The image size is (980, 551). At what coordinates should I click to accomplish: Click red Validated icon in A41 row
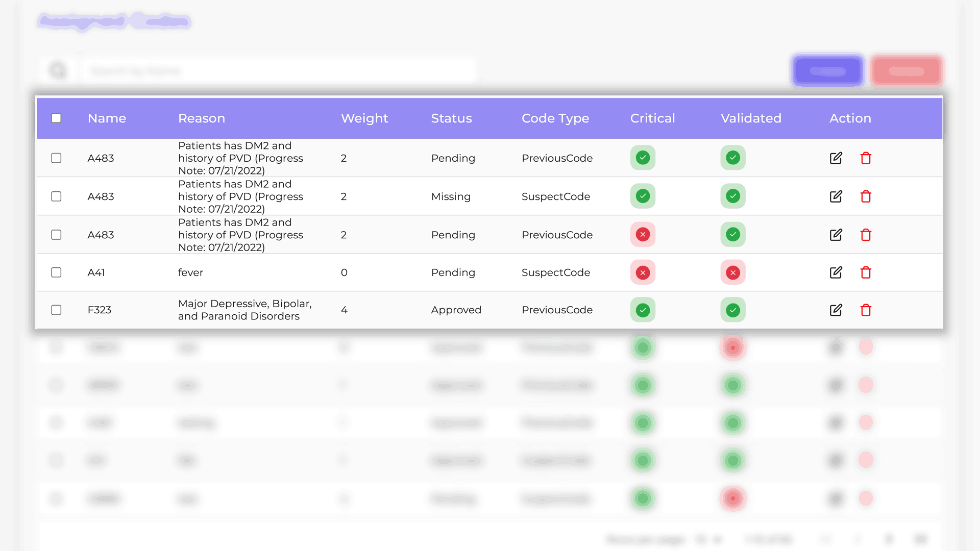click(733, 272)
